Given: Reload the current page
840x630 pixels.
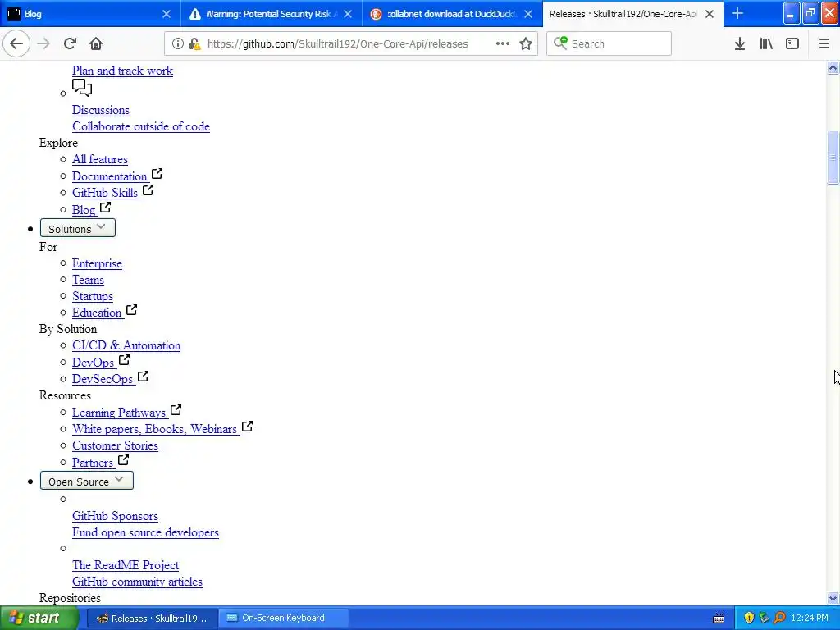Looking at the screenshot, I should 70,44.
